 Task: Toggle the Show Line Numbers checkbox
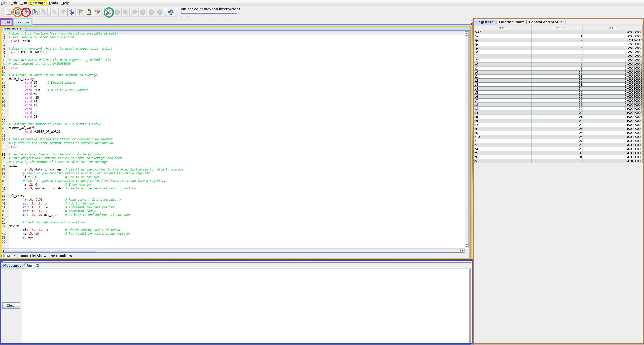click(34, 256)
